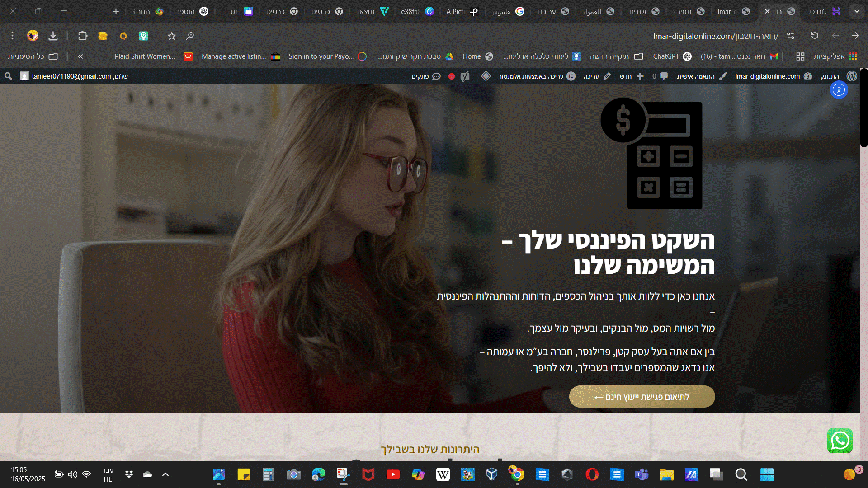Show hidden system tray icons

(x=165, y=474)
